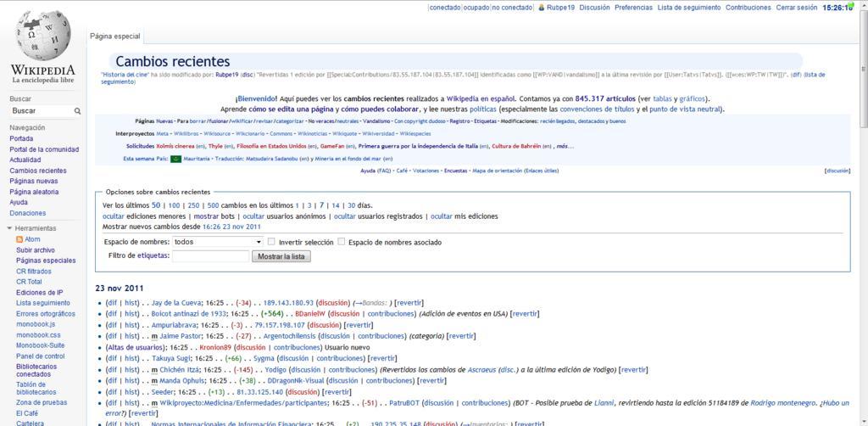Open Wikilibros interproject link

coord(186,134)
